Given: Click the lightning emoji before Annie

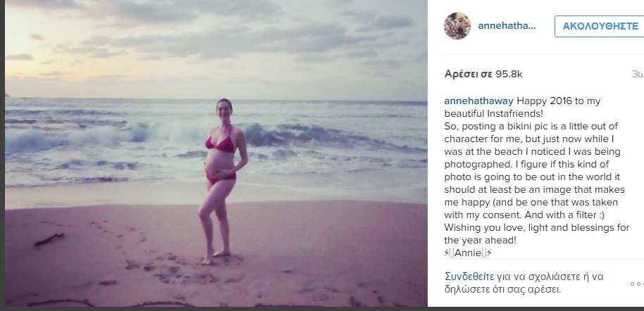Looking at the screenshot, I should click(x=447, y=253).
